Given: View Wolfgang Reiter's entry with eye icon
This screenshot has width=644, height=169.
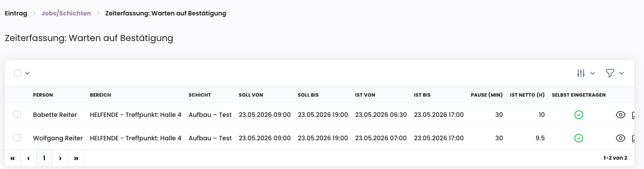Looking at the screenshot, I should 621,138.
